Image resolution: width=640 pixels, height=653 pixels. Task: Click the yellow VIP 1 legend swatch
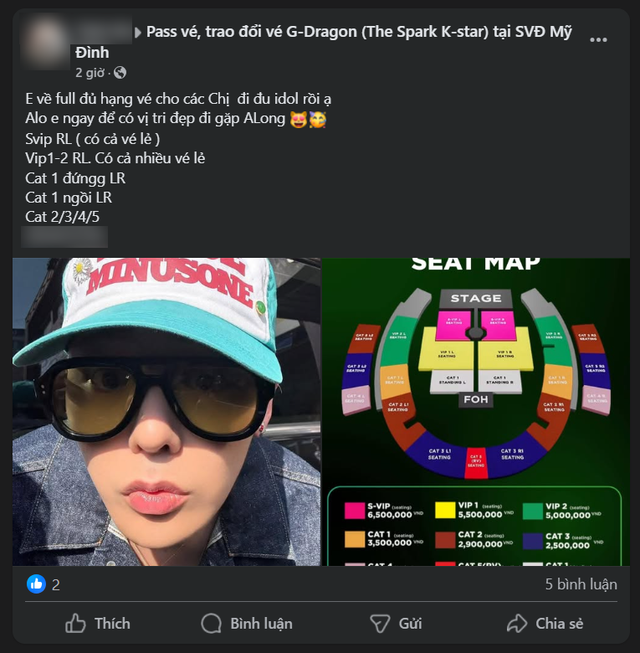(445, 510)
